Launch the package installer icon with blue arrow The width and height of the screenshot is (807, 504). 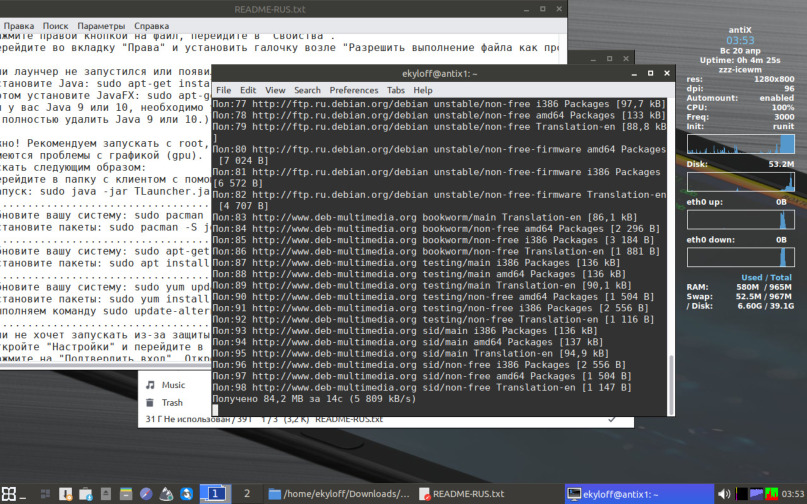85,494
